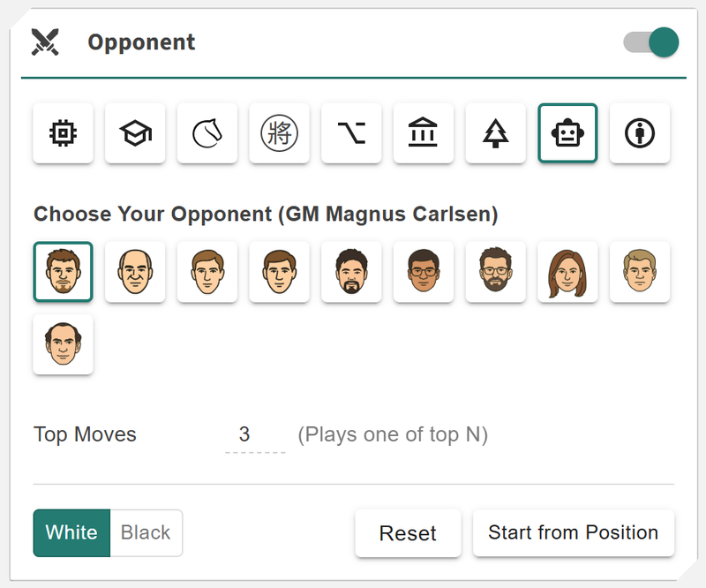
Task: Select the option-key symbol opponent icon
Action: point(351,133)
